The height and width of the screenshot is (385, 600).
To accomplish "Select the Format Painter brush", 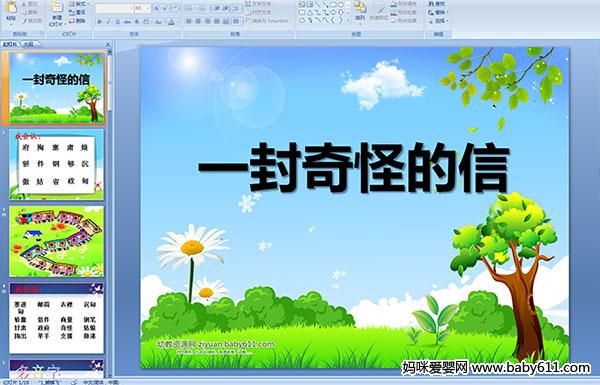I will point(24,21).
